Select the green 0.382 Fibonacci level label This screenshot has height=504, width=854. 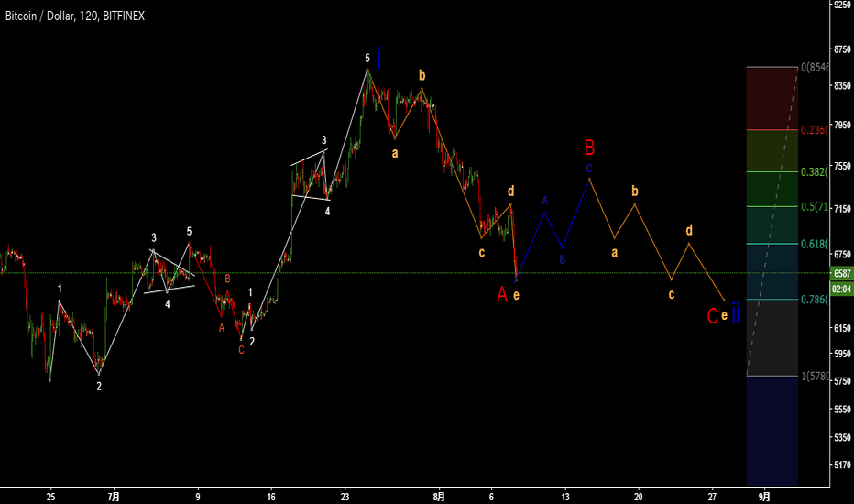tap(815, 172)
